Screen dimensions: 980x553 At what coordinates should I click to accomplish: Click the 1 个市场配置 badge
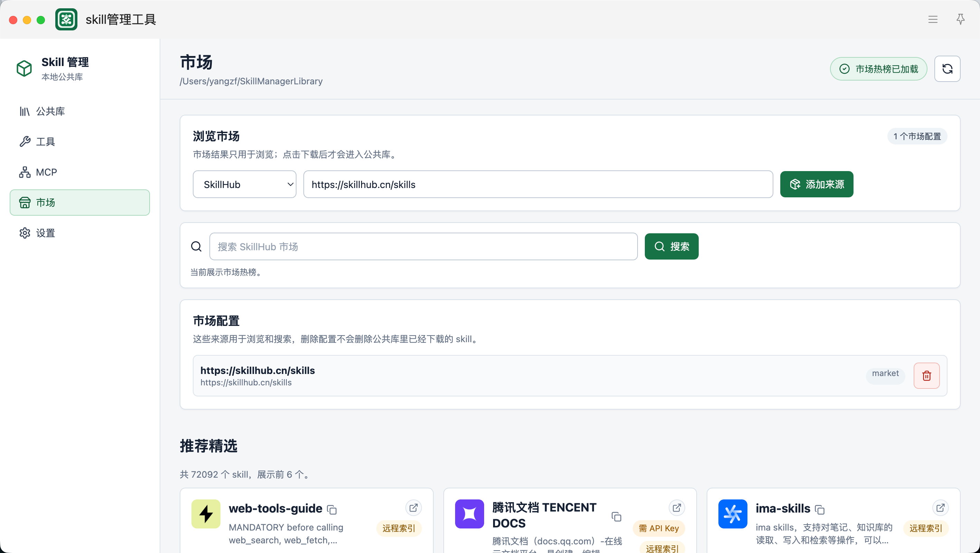(917, 136)
